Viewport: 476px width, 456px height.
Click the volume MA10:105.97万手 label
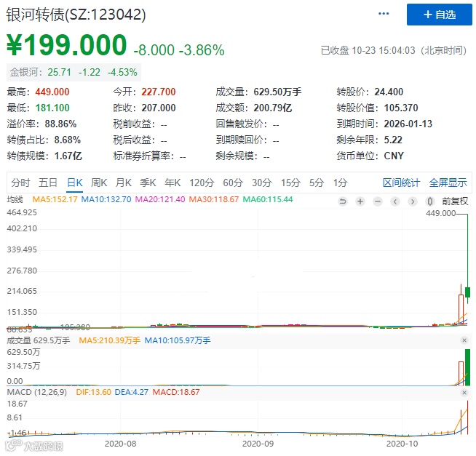(178, 340)
